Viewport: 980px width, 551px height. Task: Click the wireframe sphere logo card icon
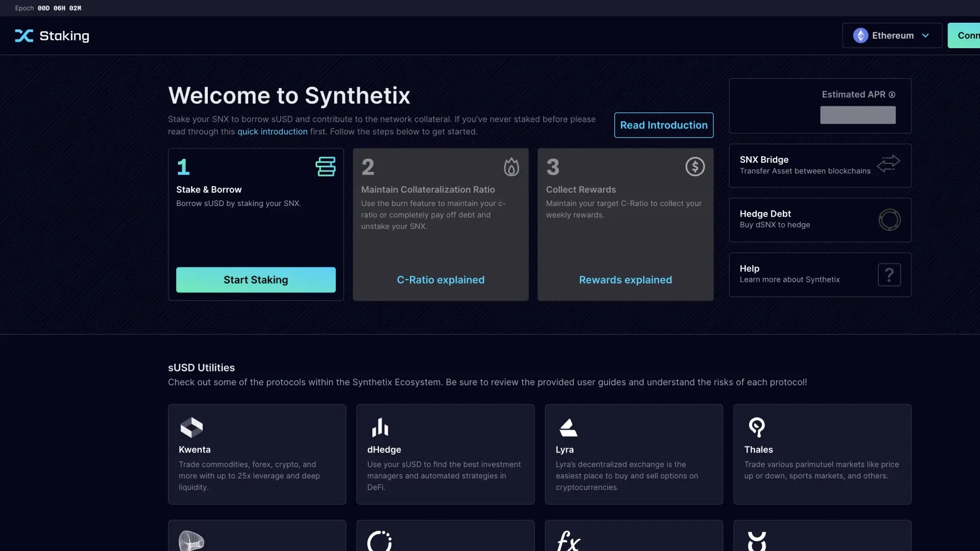pos(192,541)
